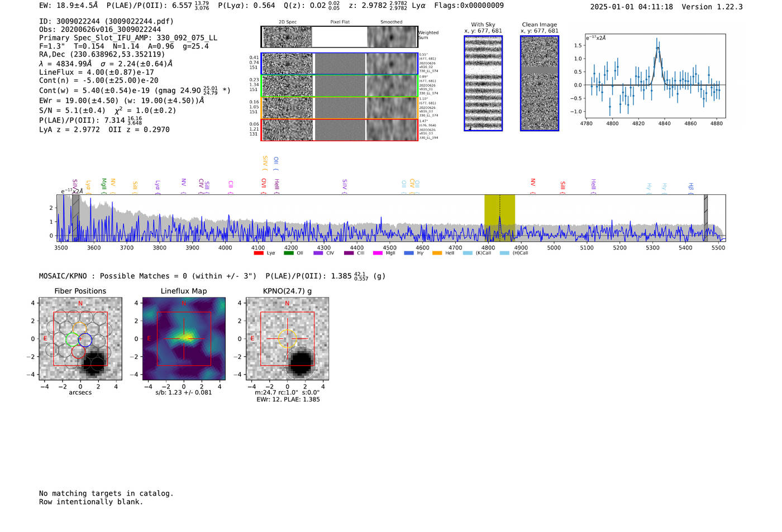This screenshot has width=782, height=532.
Task: Click the red SiII line label above spectrum
Action: click(562, 186)
